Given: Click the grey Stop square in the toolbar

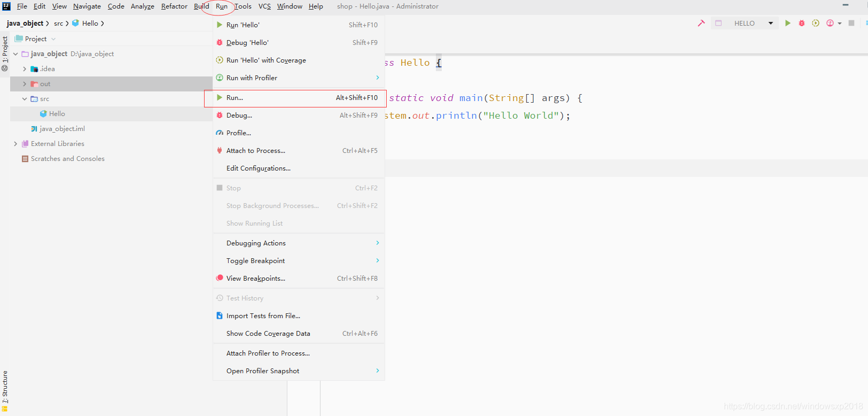Looking at the screenshot, I should (851, 23).
